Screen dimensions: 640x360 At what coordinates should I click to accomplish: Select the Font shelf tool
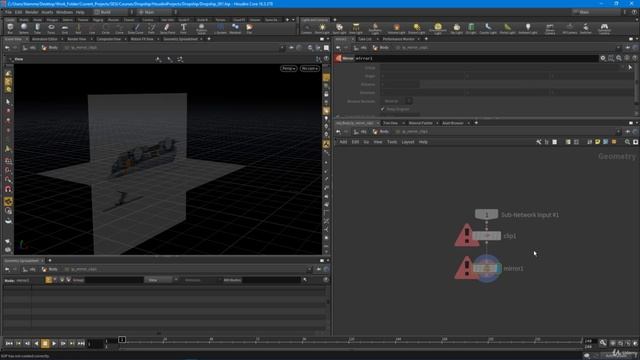[183, 28]
